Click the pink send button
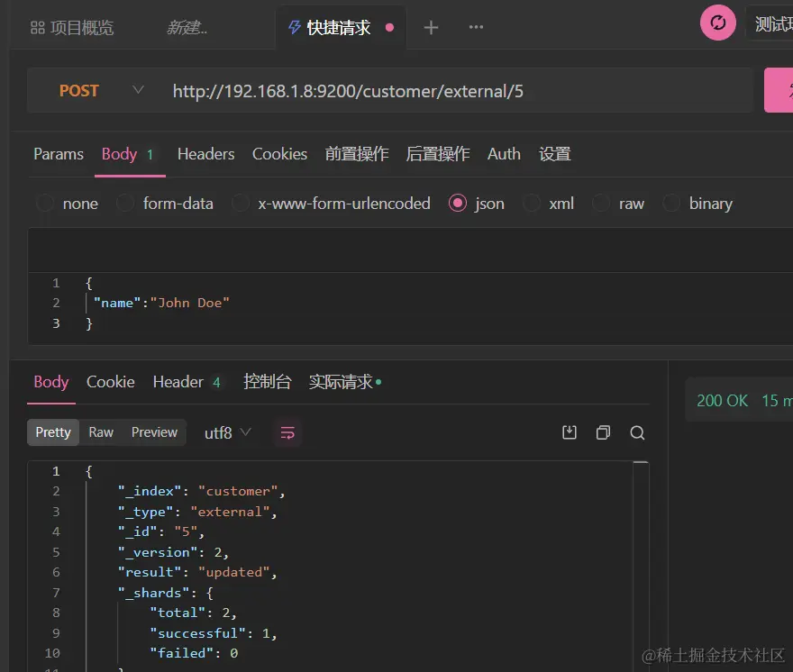The width and height of the screenshot is (793, 672). pos(779,90)
